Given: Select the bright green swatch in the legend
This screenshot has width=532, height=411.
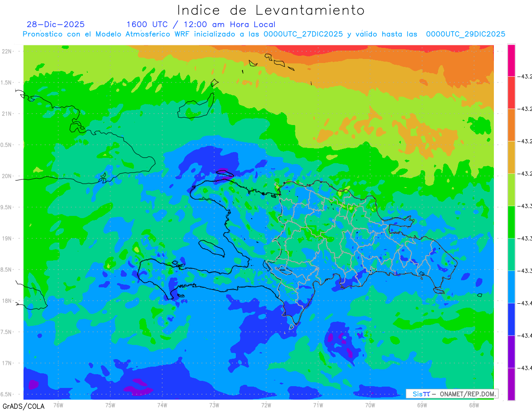Looking at the screenshot, I should coord(511,222).
